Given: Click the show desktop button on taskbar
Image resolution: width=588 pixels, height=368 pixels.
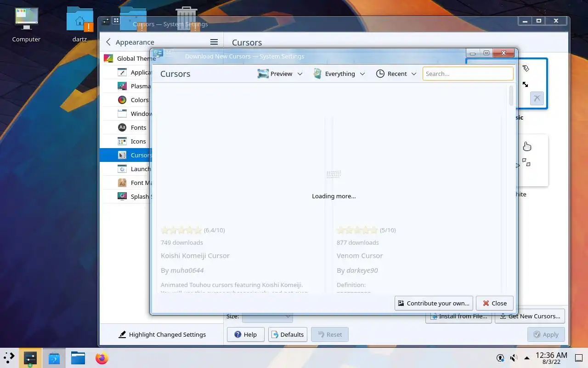Looking at the screenshot, I should coord(579,357).
